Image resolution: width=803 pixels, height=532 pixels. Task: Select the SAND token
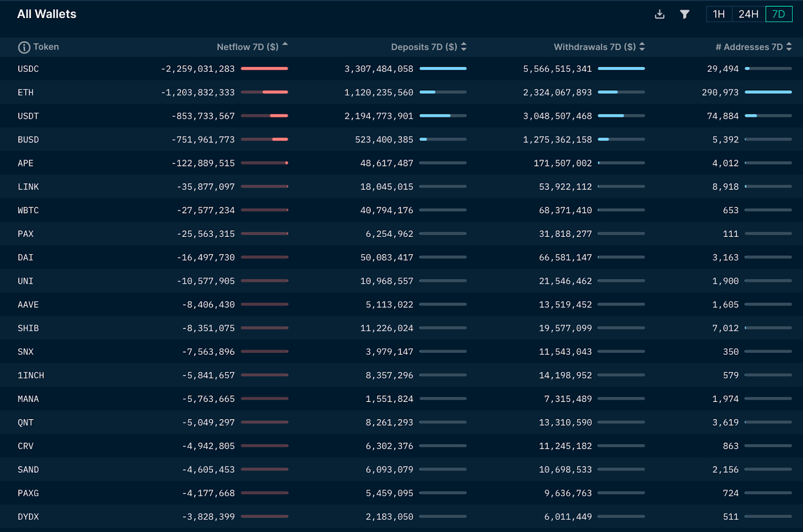28,470
